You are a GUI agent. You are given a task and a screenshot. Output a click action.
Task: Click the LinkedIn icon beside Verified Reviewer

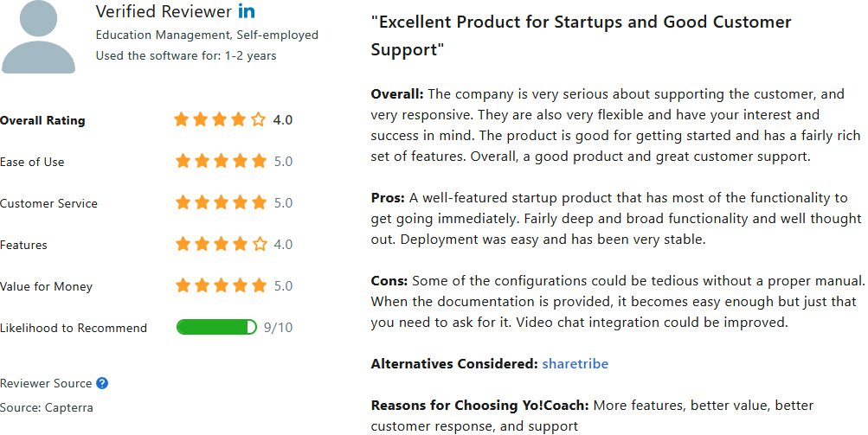pyautogui.click(x=247, y=11)
